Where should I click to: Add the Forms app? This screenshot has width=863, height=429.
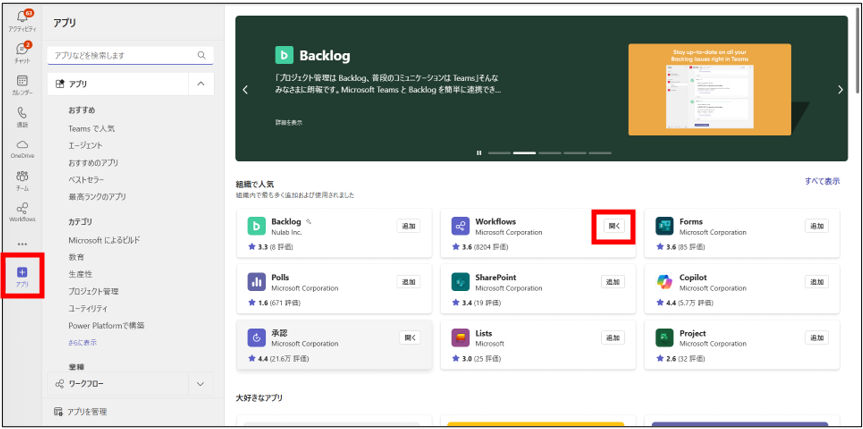click(817, 226)
